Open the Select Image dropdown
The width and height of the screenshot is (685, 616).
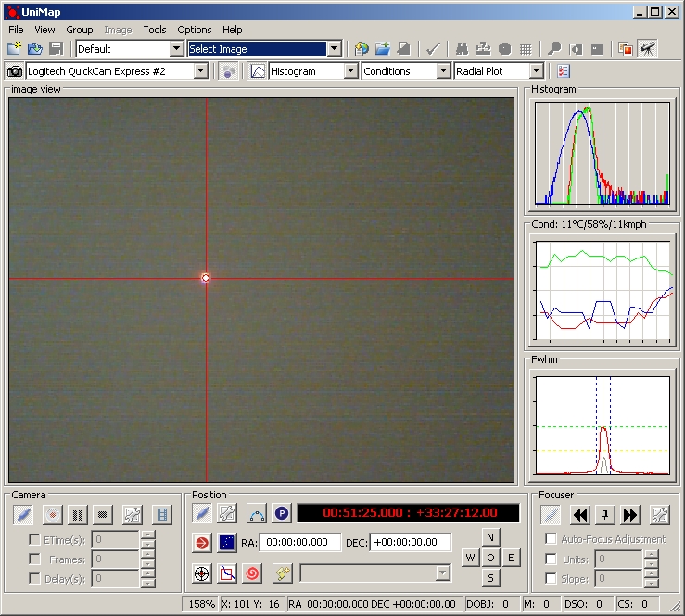coord(334,49)
